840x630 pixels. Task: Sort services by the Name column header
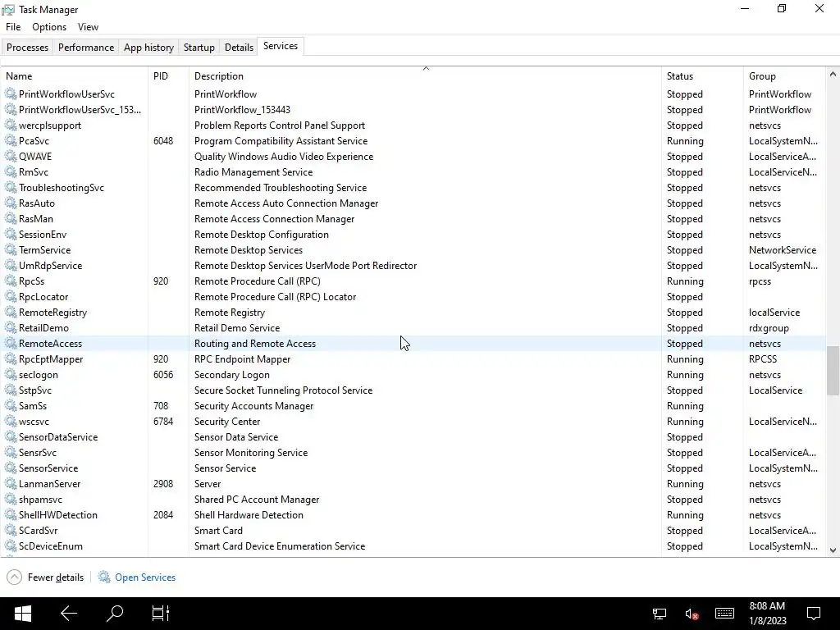pos(75,76)
